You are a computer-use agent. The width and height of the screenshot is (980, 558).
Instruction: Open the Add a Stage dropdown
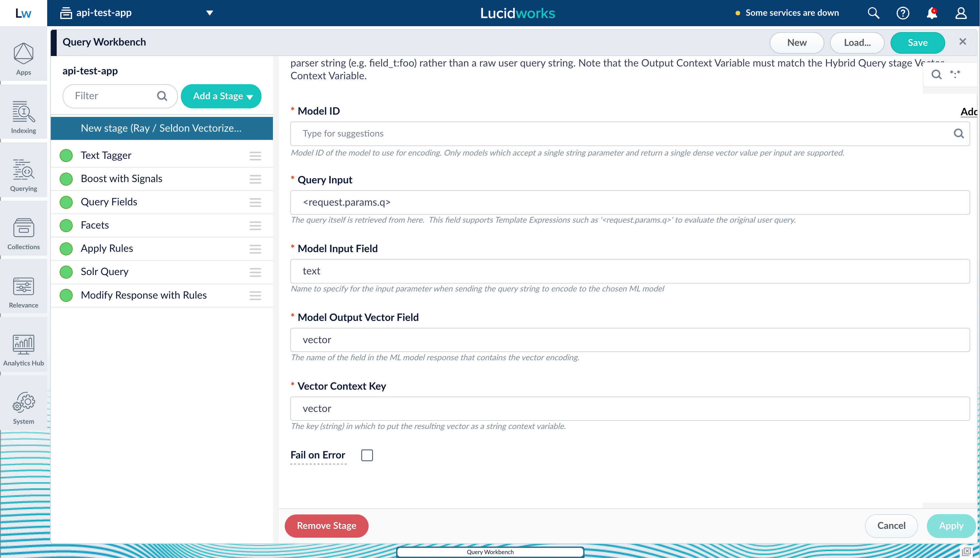coord(221,96)
